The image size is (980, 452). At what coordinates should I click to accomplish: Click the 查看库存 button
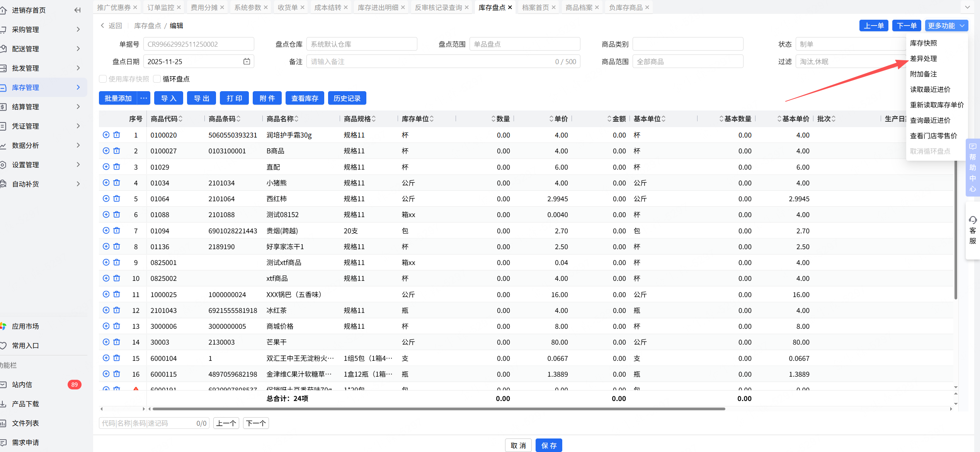point(305,98)
